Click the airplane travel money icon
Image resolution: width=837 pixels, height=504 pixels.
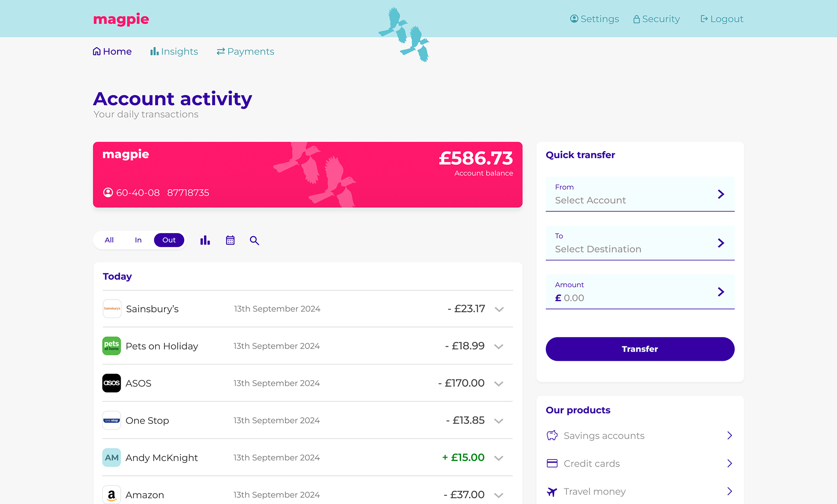pos(552,491)
